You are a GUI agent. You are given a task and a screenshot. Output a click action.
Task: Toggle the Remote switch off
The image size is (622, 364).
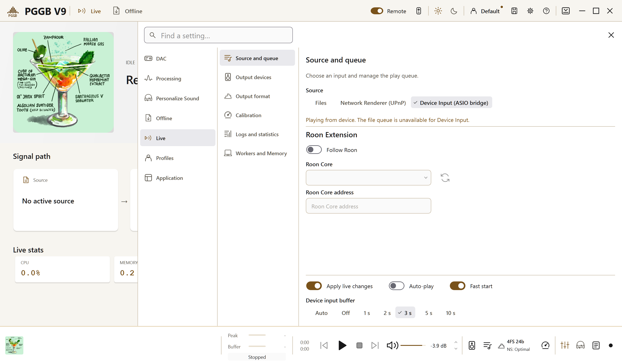(377, 11)
